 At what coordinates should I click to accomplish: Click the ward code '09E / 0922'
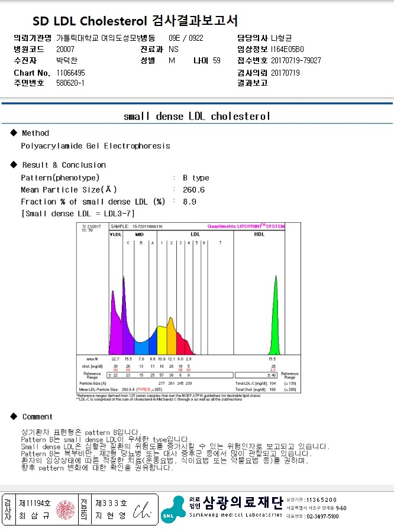[186, 38]
